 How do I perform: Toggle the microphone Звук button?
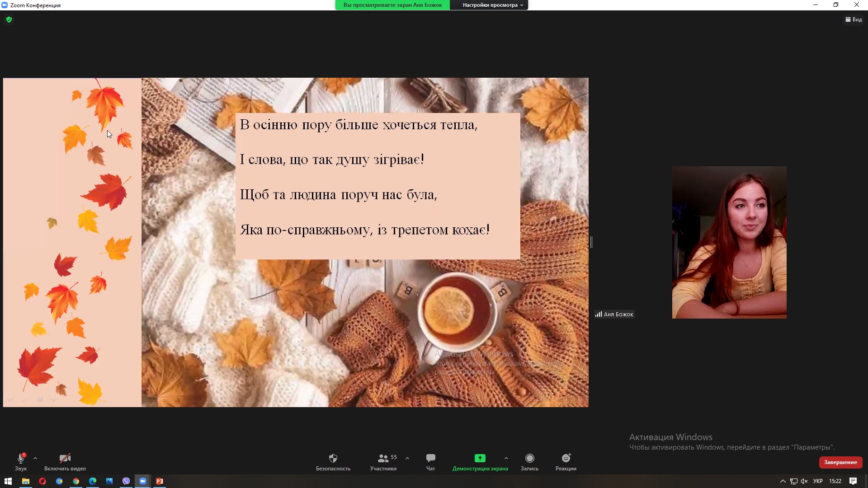pyautogui.click(x=21, y=458)
